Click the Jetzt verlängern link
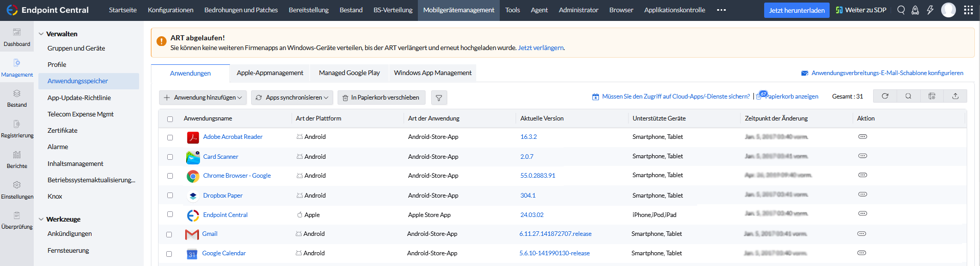The height and width of the screenshot is (266, 980). point(541,48)
